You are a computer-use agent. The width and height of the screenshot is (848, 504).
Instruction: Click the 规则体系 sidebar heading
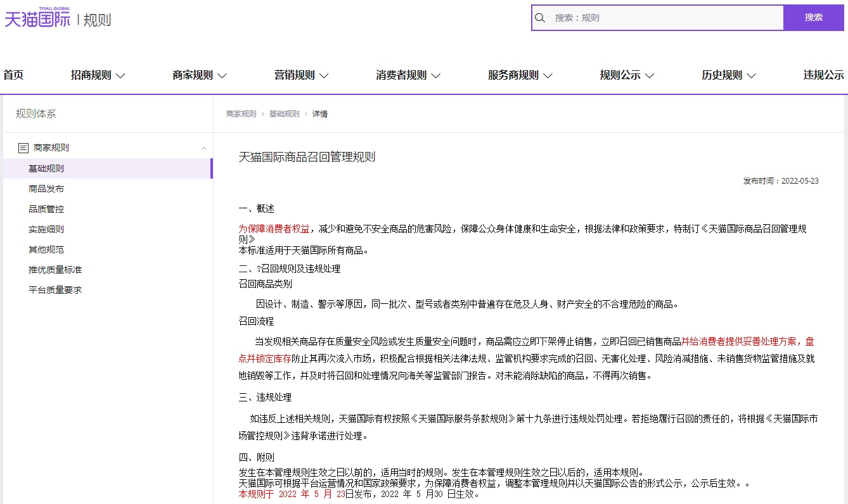36,114
